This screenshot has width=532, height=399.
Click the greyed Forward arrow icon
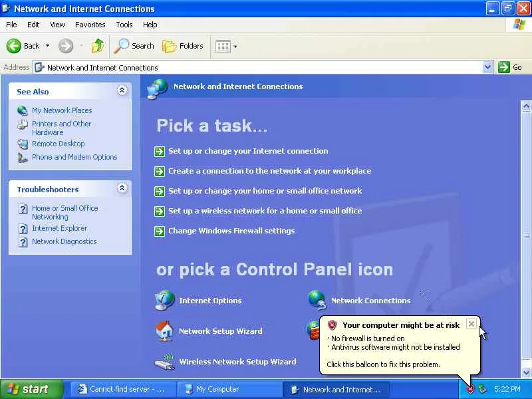[65, 46]
